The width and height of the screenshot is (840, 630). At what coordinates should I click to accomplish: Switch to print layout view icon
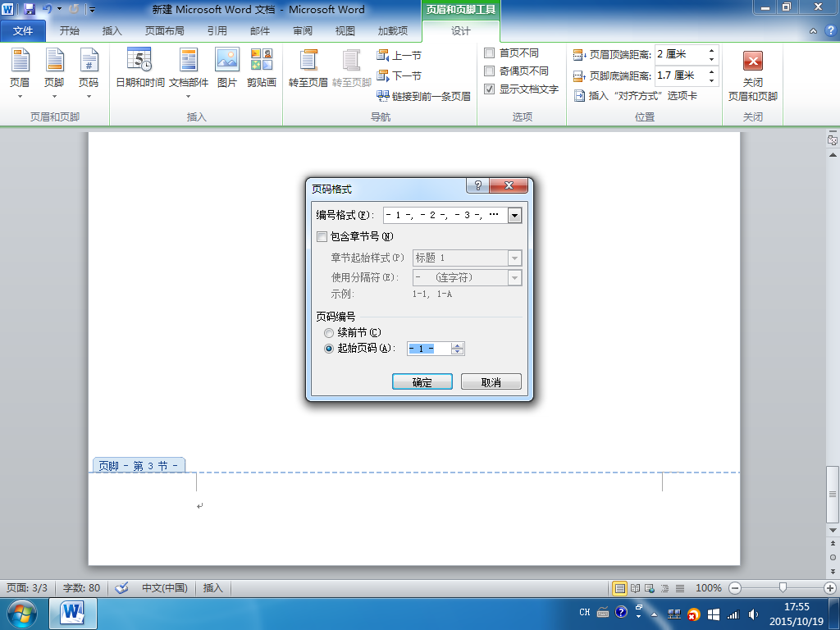[620, 588]
